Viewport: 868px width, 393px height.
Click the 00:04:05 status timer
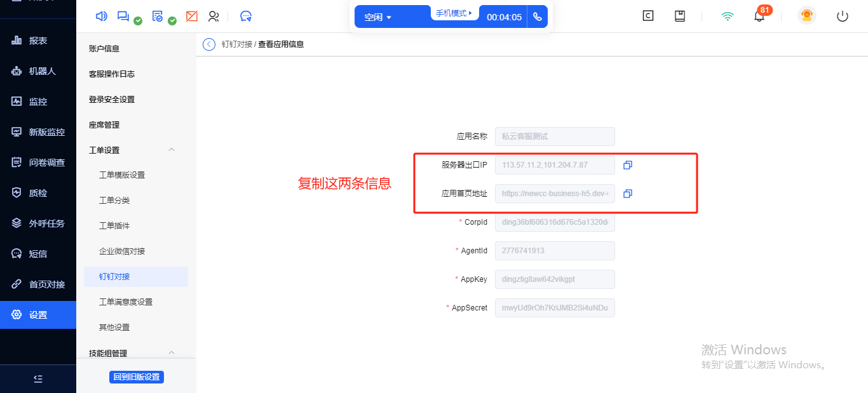504,17
